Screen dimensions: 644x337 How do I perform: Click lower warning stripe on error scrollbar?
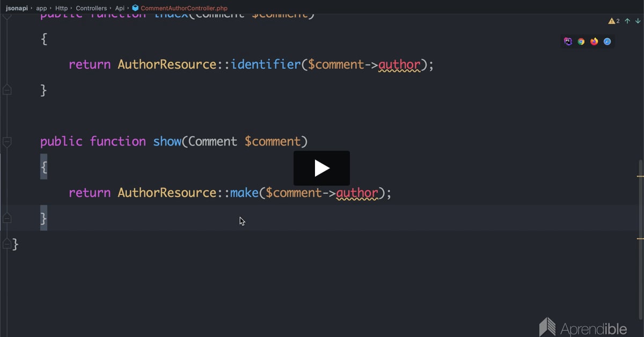640,238
